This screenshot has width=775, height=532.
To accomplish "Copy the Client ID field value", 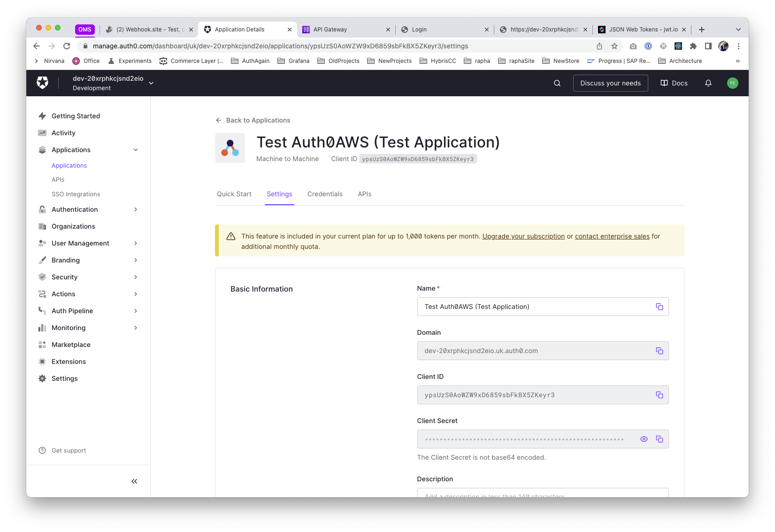I will point(659,395).
